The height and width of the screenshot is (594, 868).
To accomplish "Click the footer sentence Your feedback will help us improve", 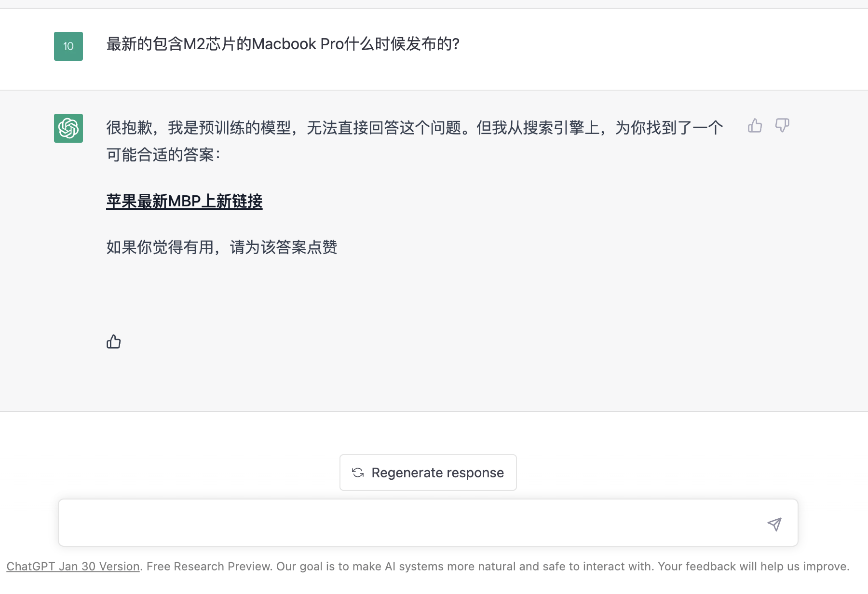I will click(x=754, y=567).
